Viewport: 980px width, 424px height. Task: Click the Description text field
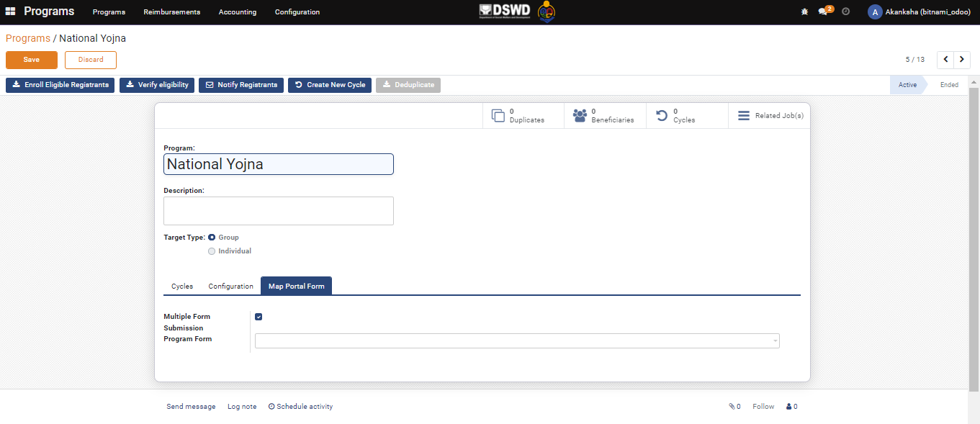click(x=279, y=211)
